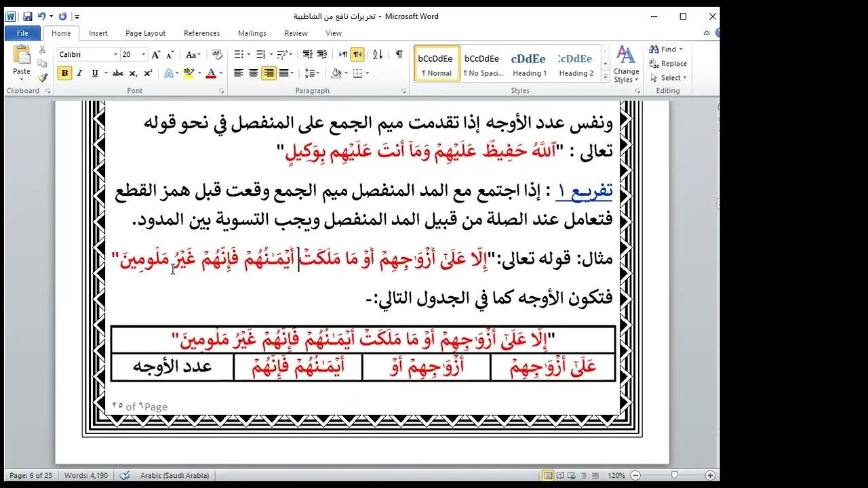Open the font size dropdown

(143, 54)
